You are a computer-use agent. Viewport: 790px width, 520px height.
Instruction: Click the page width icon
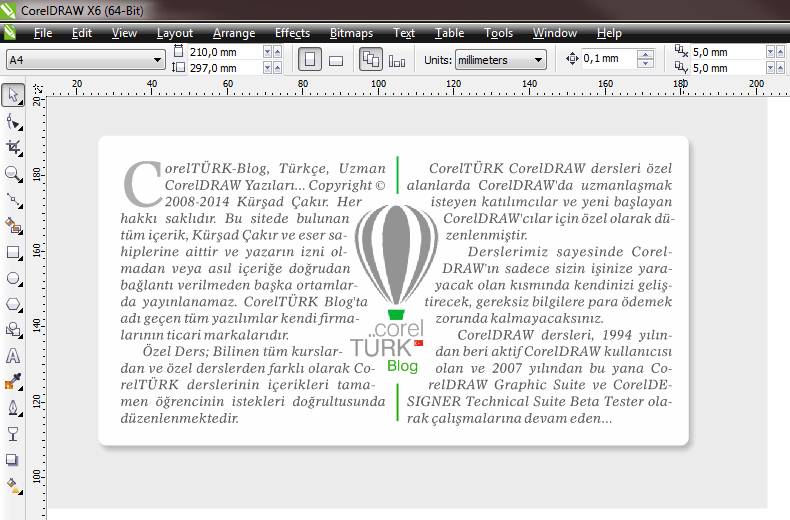178,51
